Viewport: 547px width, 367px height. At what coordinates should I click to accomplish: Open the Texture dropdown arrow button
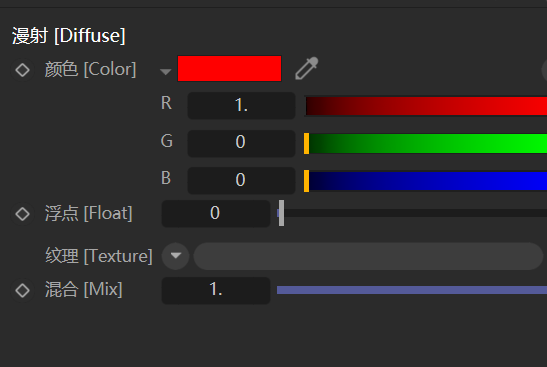pyautogui.click(x=175, y=256)
